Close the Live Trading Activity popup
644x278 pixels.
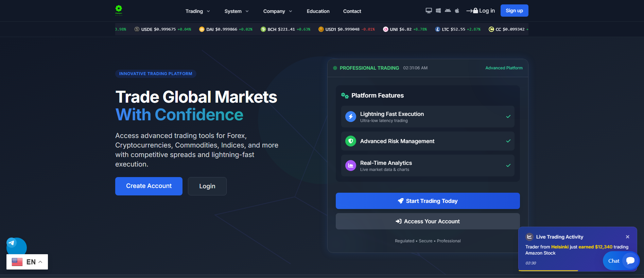628,237
